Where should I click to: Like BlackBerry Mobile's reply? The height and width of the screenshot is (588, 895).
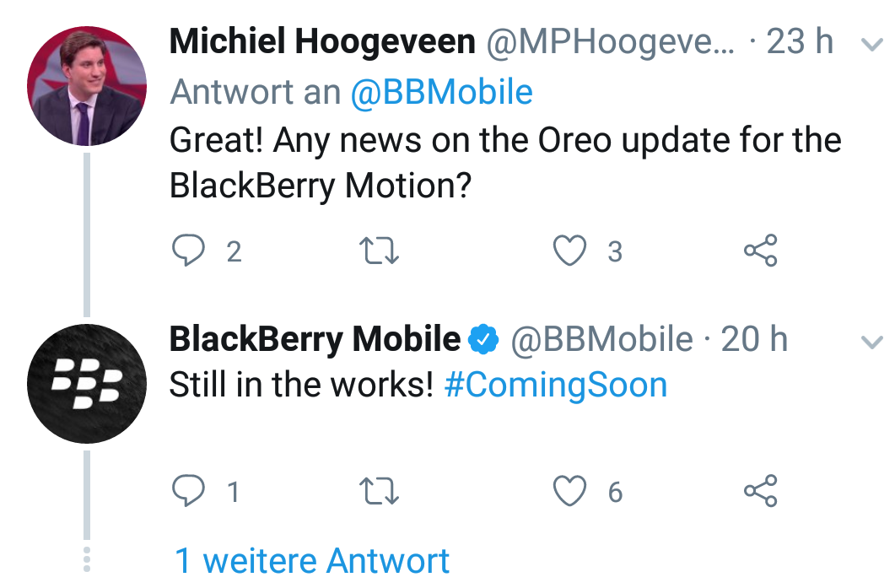[570, 491]
